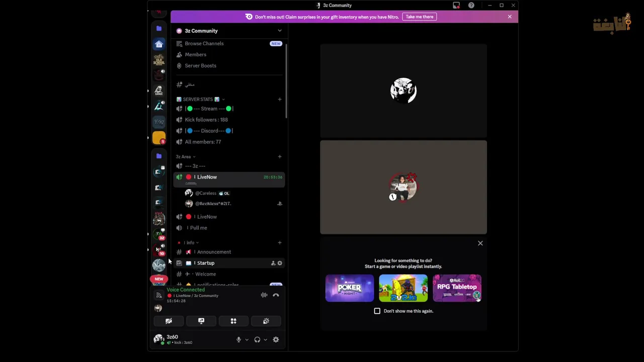The image size is (644, 362).
Task: Open headphone output options chevron
Action: (x=265, y=340)
